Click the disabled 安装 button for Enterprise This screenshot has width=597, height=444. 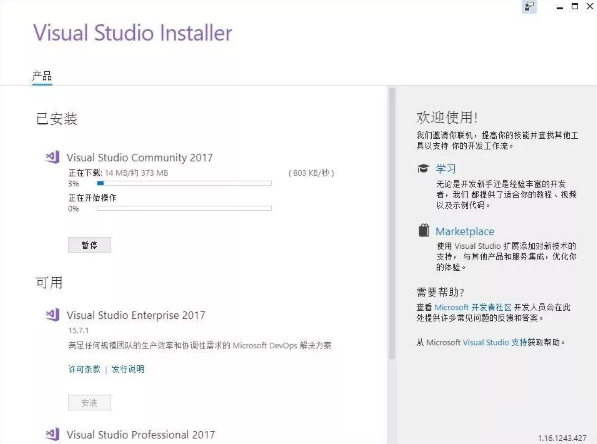click(x=89, y=402)
